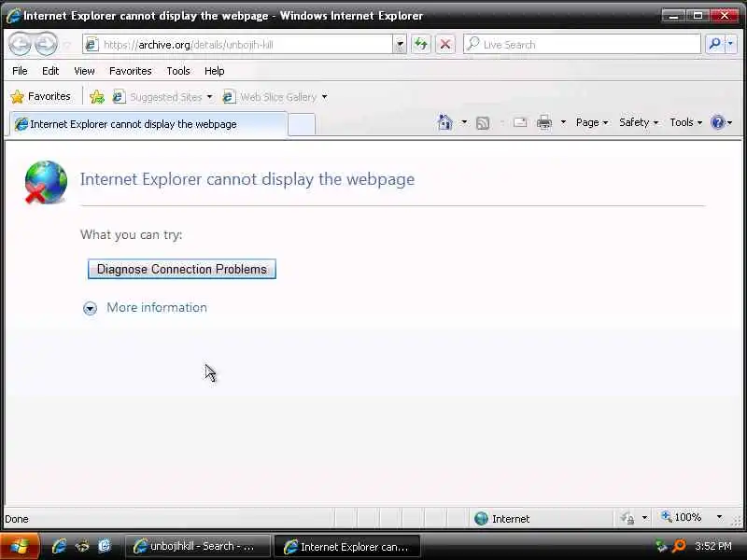Click the network tray icon
The width and height of the screenshot is (747, 560).
click(x=661, y=546)
